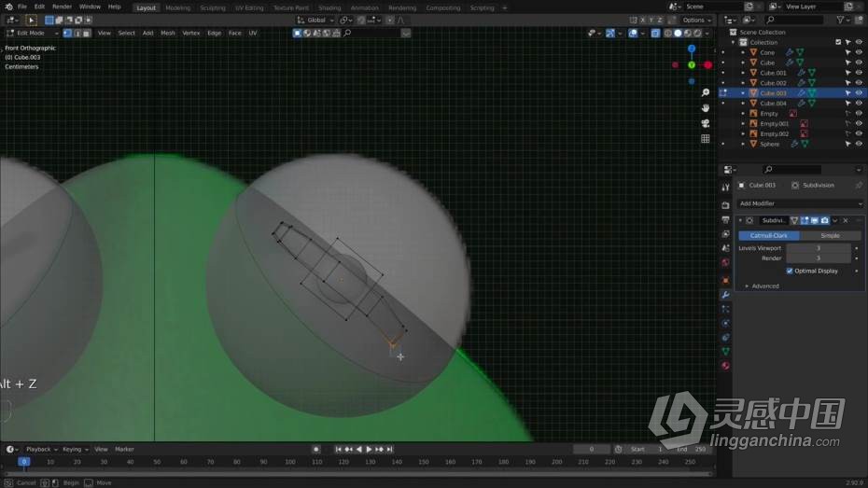Collapse the Collection tree row
868x488 pixels.
(x=733, y=43)
